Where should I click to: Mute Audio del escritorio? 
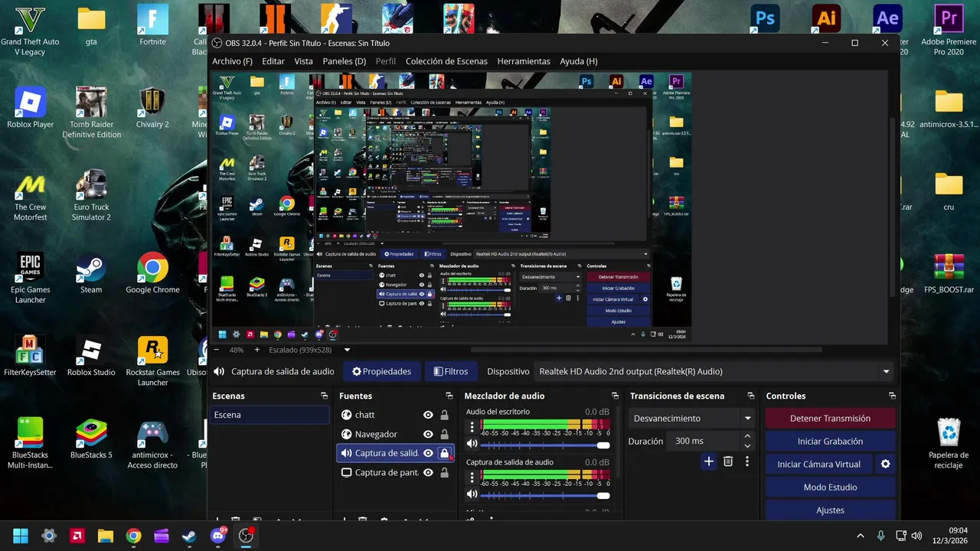[x=472, y=444]
